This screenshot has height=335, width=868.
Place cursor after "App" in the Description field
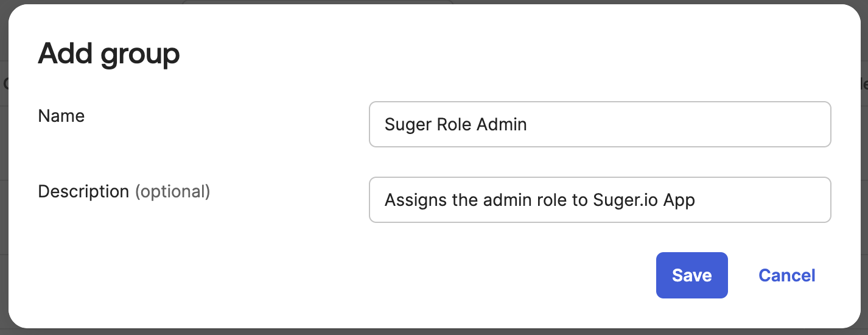(x=696, y=200)
